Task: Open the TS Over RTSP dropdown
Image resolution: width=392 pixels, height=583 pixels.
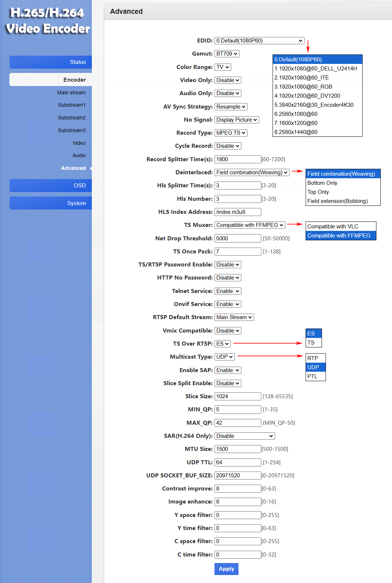Action: pos(222,344)
